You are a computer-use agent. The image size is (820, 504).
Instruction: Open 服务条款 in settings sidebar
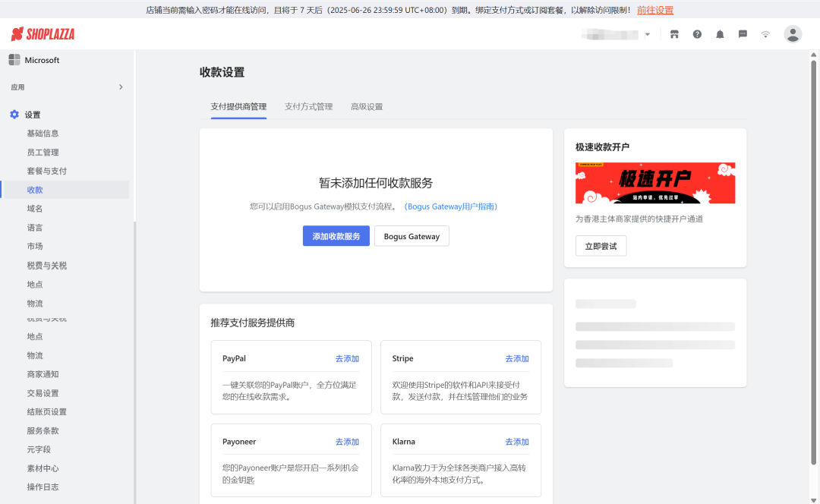point(43,431)
